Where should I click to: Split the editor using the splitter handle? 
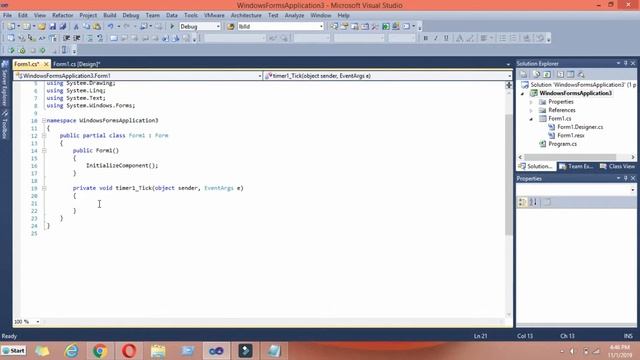click(509, 85)
